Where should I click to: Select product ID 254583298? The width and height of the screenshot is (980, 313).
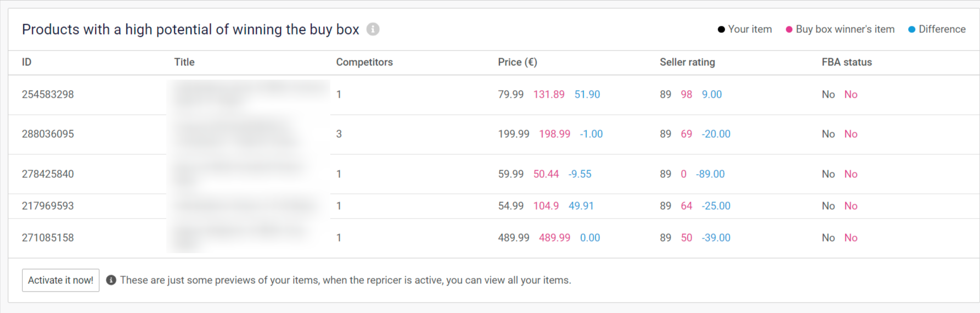[x=48, y=94]
